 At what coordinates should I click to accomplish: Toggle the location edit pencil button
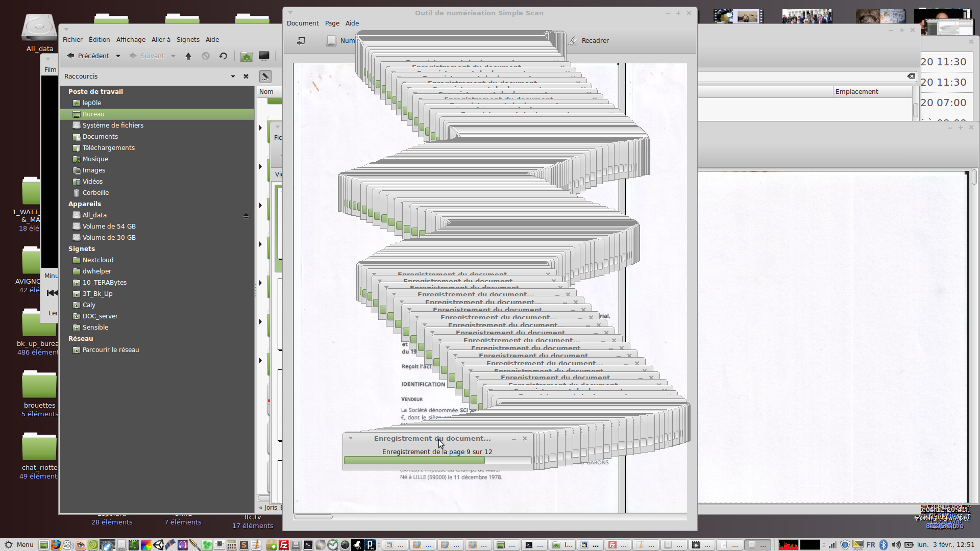coord(265,77)
